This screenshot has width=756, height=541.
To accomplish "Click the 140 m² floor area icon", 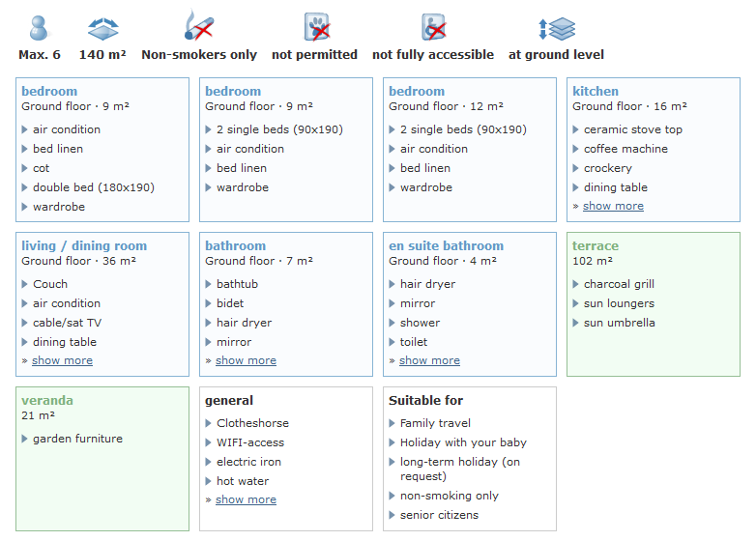I will click(102, 27).
